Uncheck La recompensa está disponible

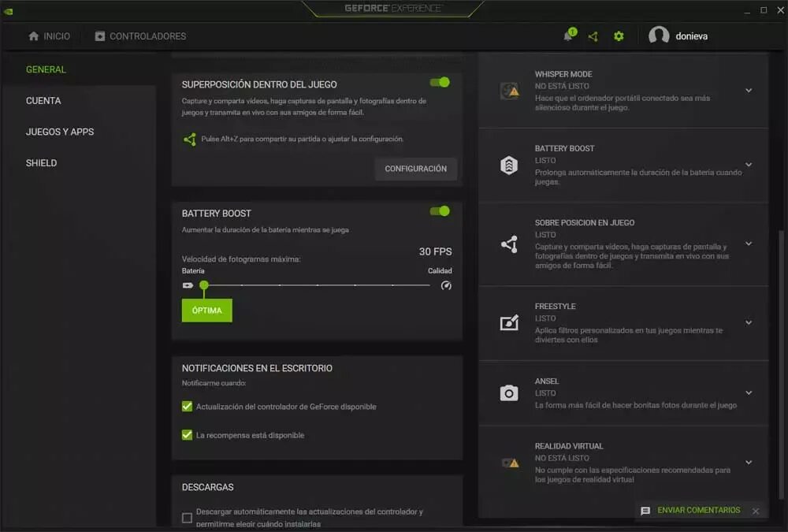pyautogui.click(x=187, y=435)
